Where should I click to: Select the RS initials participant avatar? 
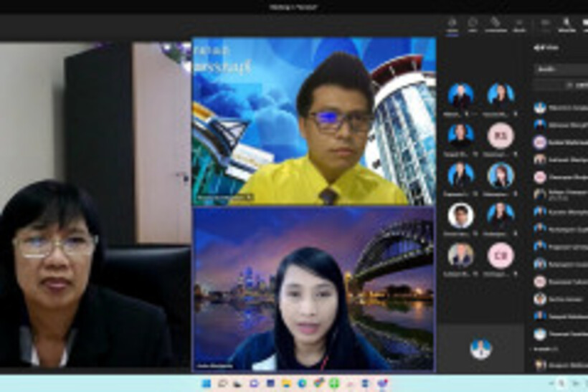[500, 135]
